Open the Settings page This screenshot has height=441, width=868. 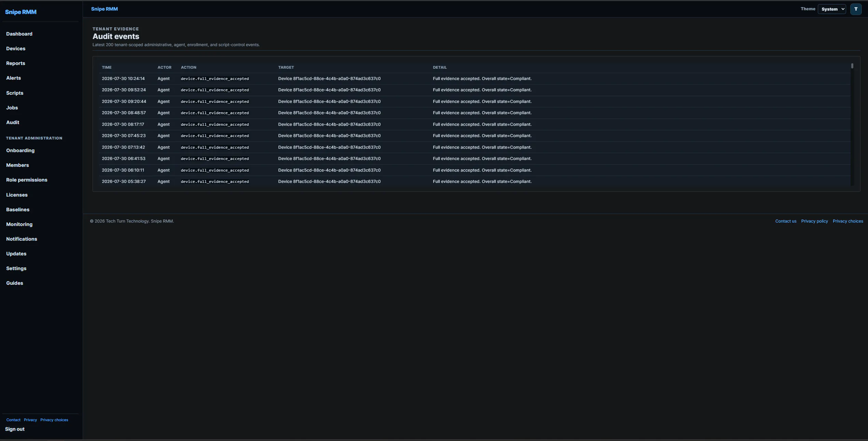coord(16,268)
